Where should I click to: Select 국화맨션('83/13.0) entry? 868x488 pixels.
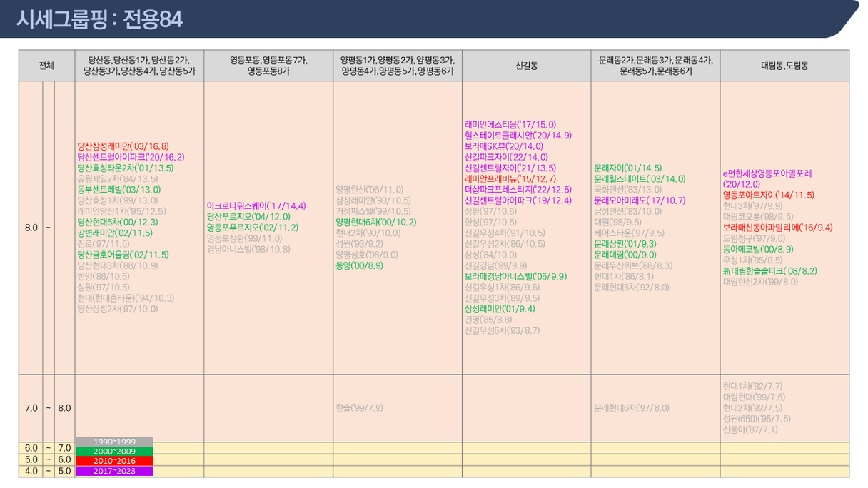627,189
